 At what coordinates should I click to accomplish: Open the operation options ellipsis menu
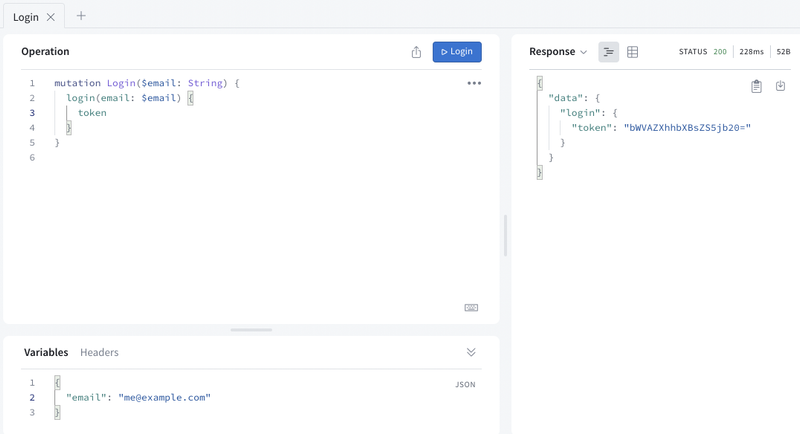474,83
